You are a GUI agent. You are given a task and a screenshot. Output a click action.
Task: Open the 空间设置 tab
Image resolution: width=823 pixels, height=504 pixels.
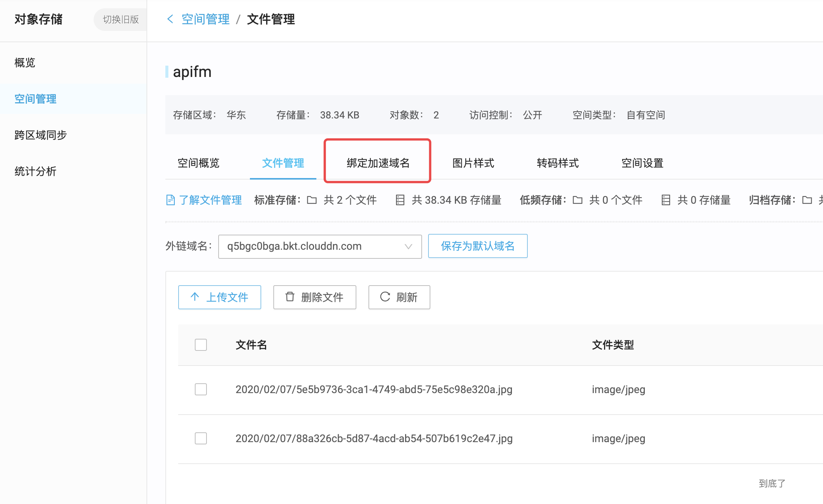point(642,163)
